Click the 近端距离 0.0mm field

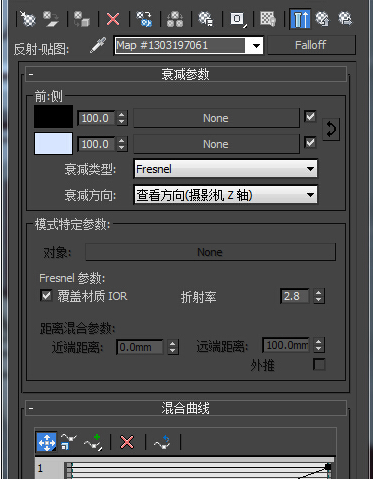[x=140, y=347]
